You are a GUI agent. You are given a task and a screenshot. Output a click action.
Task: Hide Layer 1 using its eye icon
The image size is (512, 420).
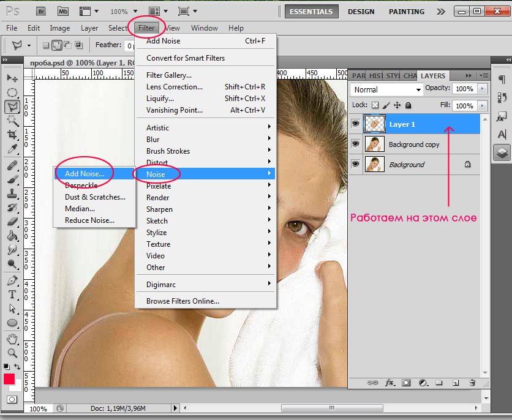coord(355,124)
